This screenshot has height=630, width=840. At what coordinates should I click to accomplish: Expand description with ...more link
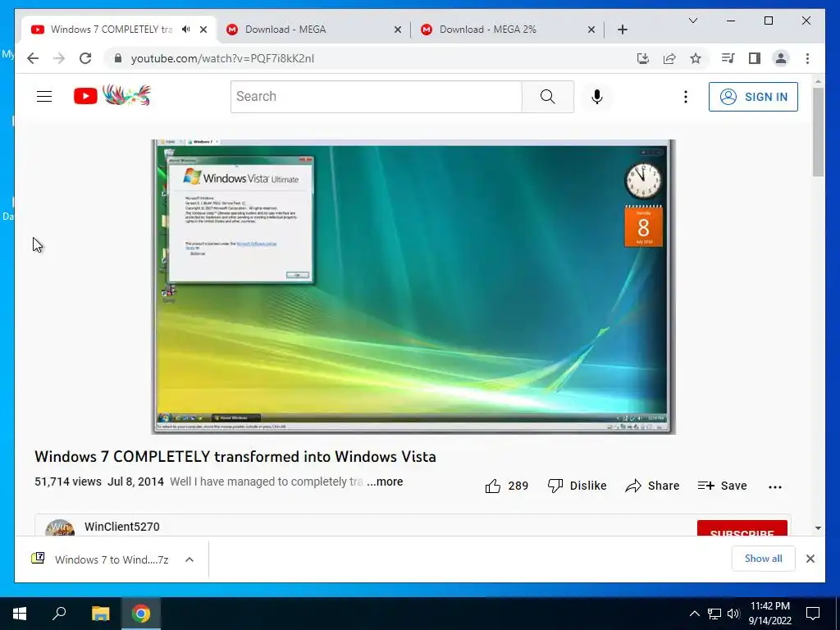click(x=385, y=482)
